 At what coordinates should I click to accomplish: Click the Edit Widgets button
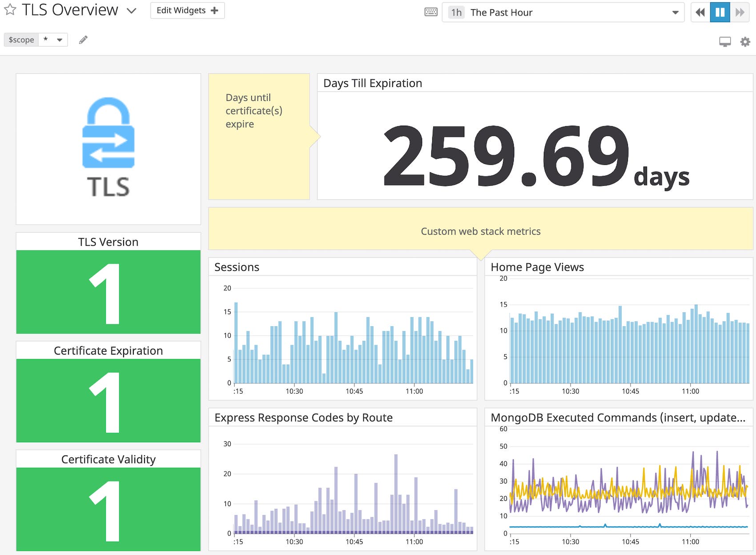pyautogui.click(x=181, y=10)
